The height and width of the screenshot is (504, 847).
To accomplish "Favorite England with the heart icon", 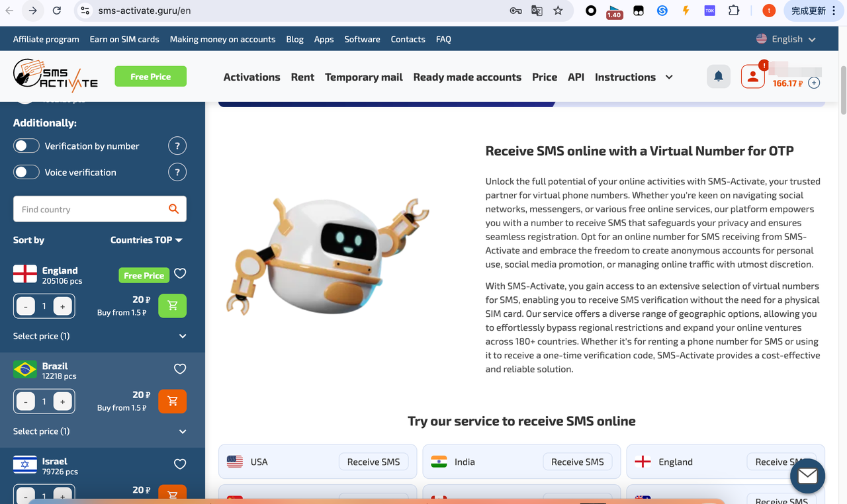I will click(180, 274).
